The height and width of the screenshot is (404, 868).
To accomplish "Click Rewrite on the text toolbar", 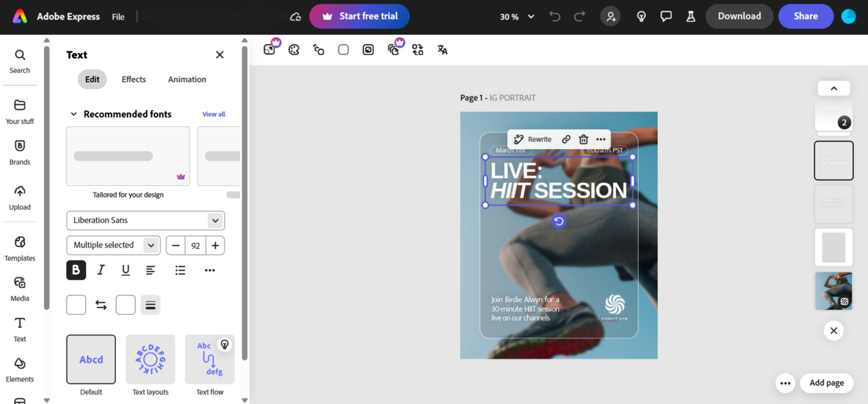I will (x=532, y=139).
